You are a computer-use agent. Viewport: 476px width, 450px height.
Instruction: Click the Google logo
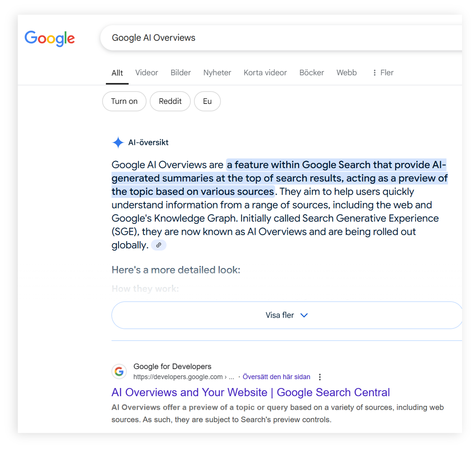point(50,38)
